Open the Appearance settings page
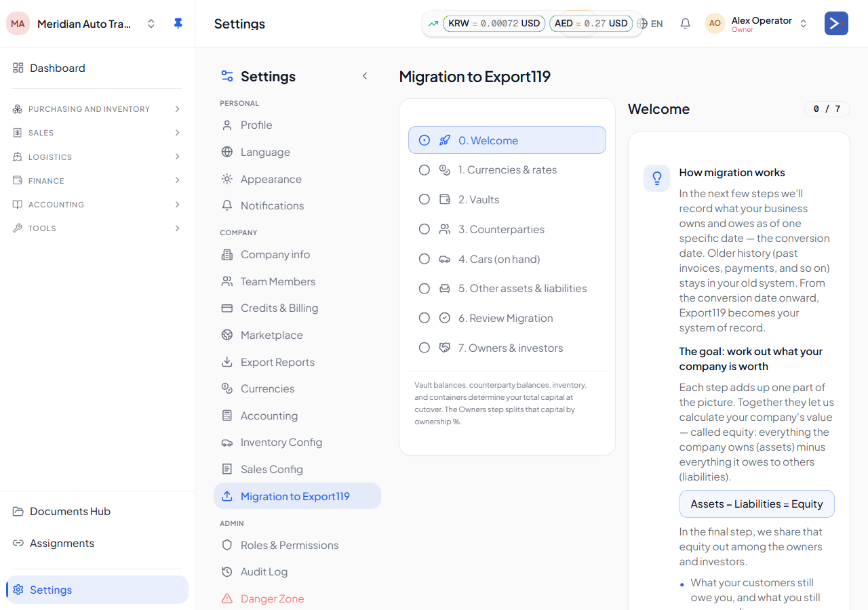The width and height of the screenshot is (868, 610). pyautogui.click(x=297, y=179)
